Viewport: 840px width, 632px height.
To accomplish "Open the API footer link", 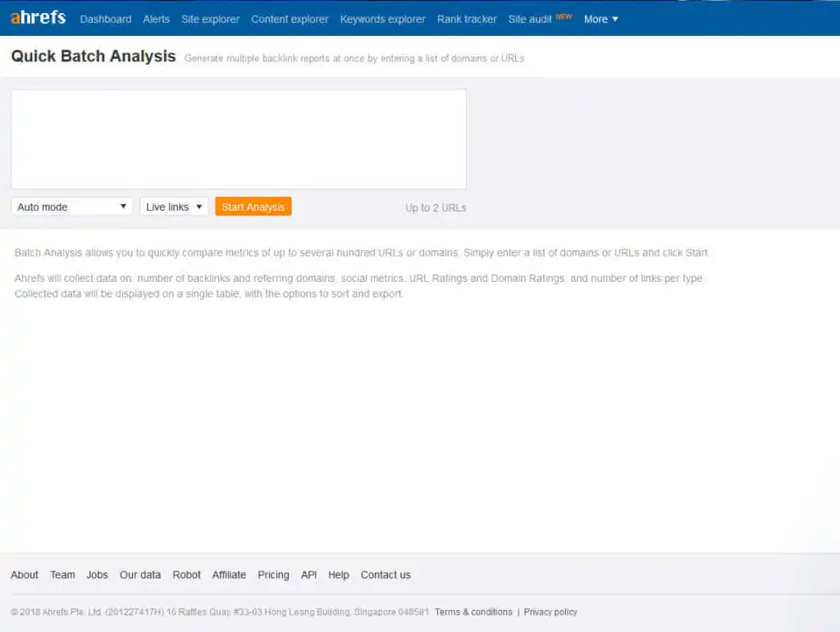I will (308, 575).
